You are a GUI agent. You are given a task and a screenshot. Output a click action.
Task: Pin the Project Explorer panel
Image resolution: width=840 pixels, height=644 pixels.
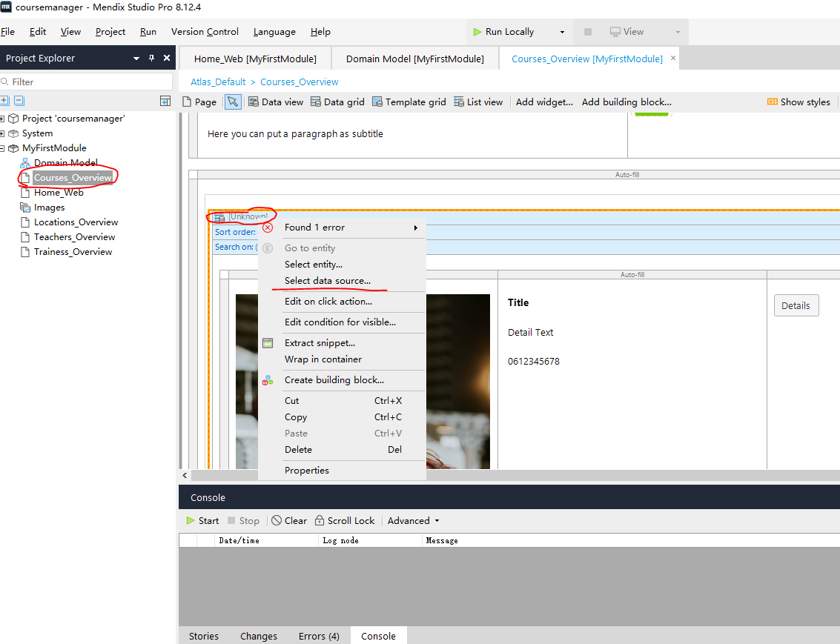[x=151, y=58]
